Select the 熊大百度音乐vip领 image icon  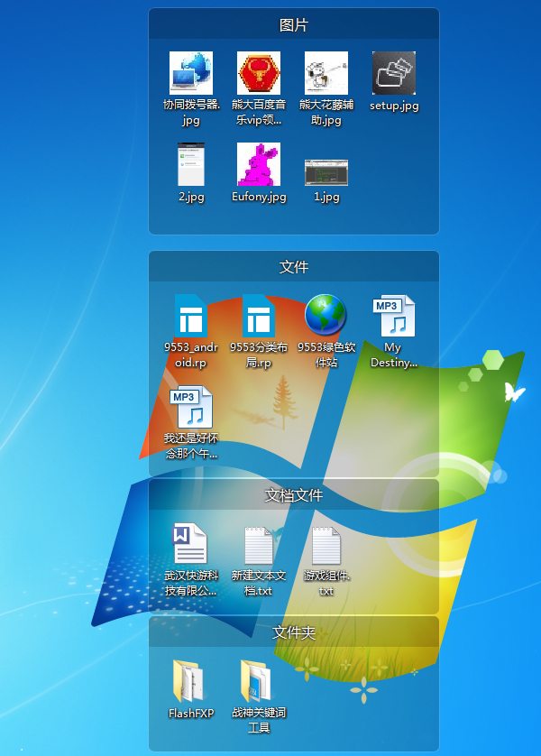click(259, 73)
